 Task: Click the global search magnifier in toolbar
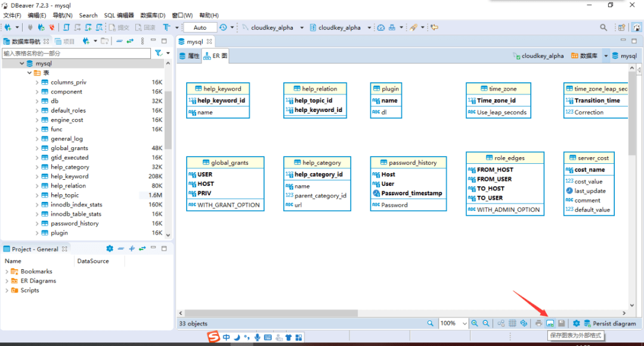click(x=603, y=27)
